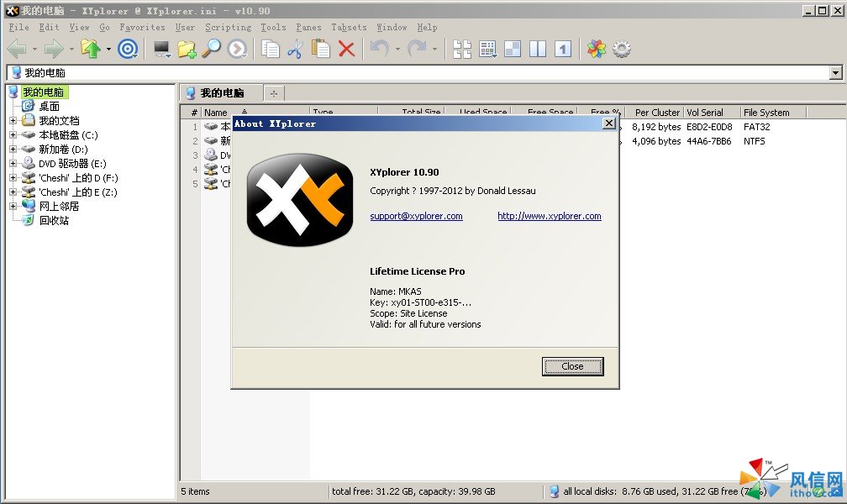Click the Close button in About dialog
The height and width of the screenshot is (504, 847).
(x=572, y=366)
